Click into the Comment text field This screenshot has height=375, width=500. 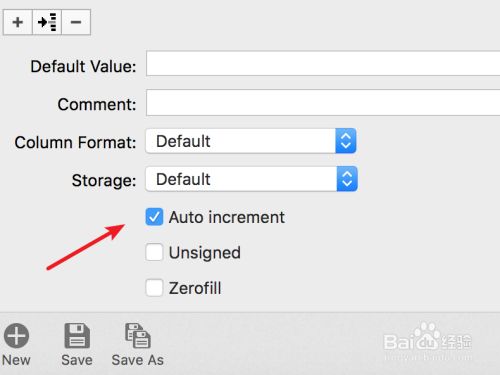[x=323, y=103]
